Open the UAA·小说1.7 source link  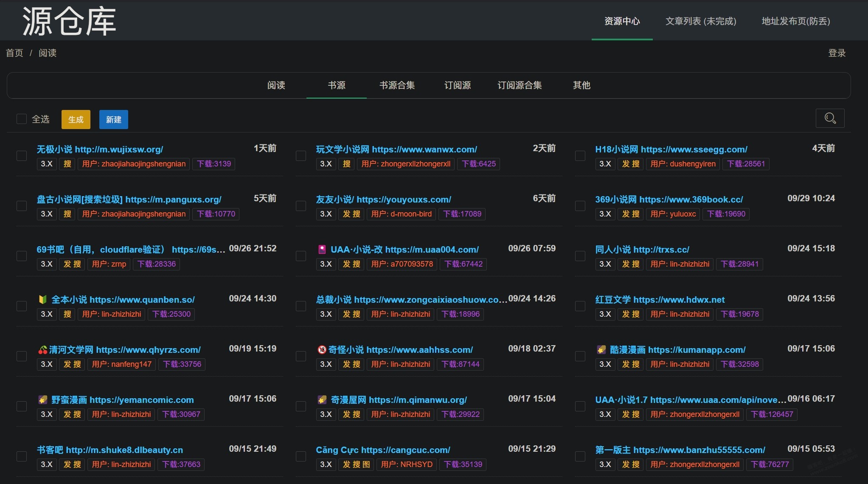[690, 400]
